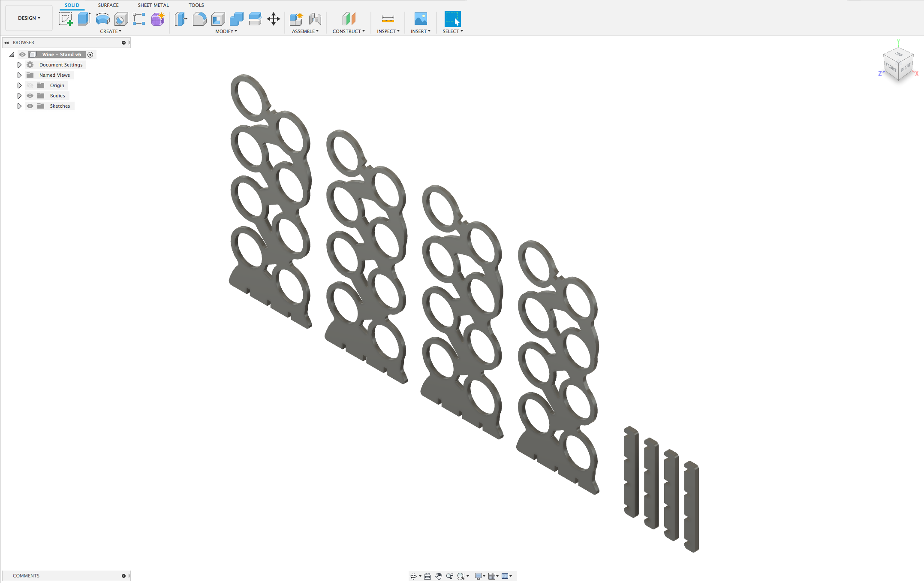This screenshot has width=924, height=583.
Task: Open the INSPECT dropdown menu
Action: tap(388, 31)
